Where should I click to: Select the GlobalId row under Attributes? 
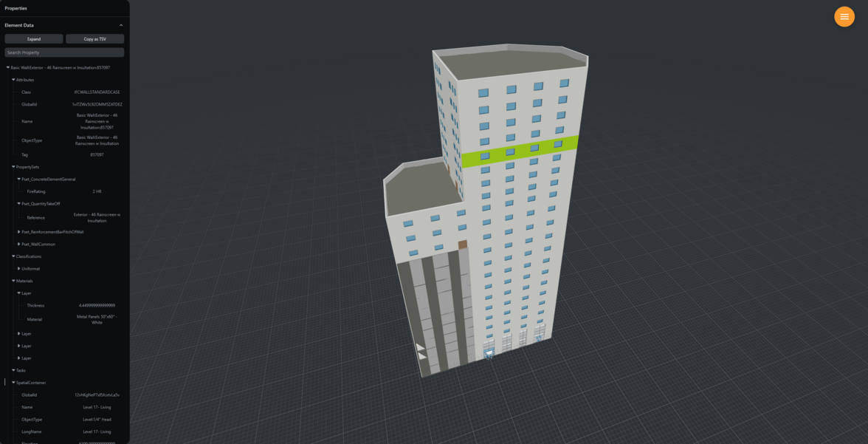click(x=66, y=105)
